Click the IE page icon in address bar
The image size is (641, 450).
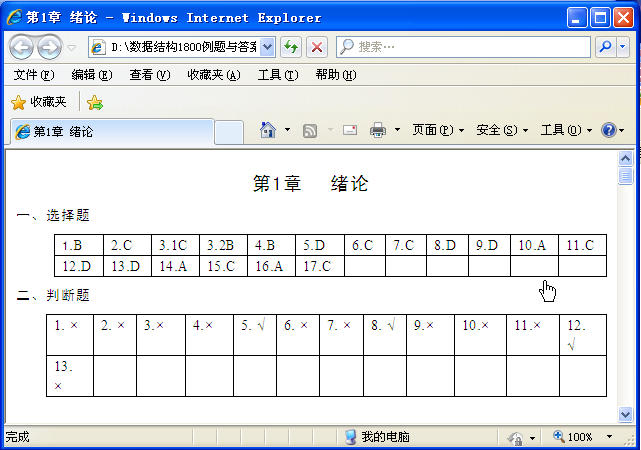[x=98, y=47]
